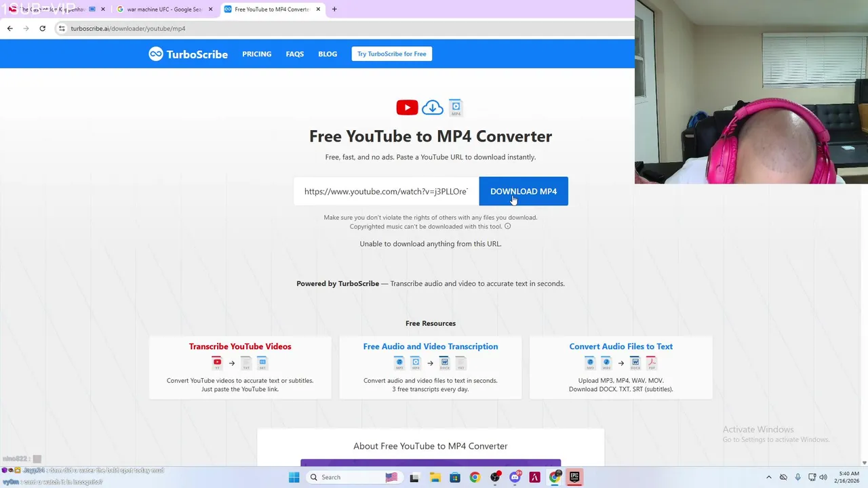Click YouTube icon in Transcribe YouTube Videos card
Screen dimensions: 868x488
pos(216,363)
